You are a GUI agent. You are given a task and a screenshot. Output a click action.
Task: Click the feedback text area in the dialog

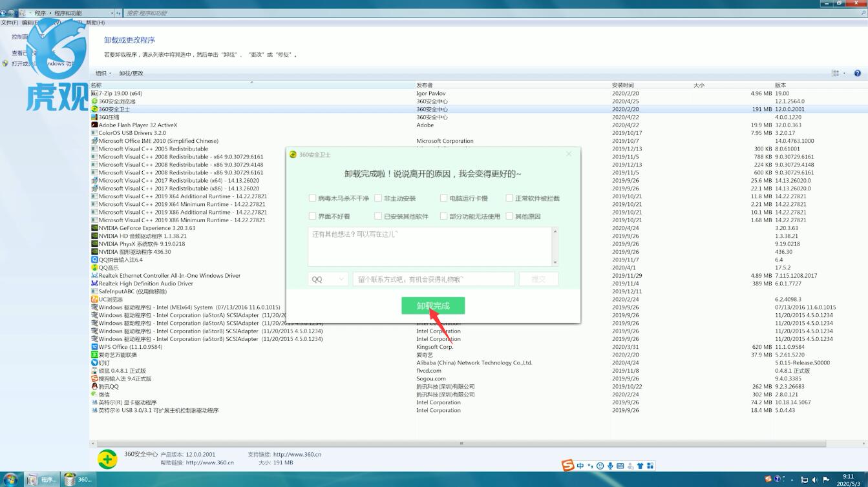click(x=430, y=246)
